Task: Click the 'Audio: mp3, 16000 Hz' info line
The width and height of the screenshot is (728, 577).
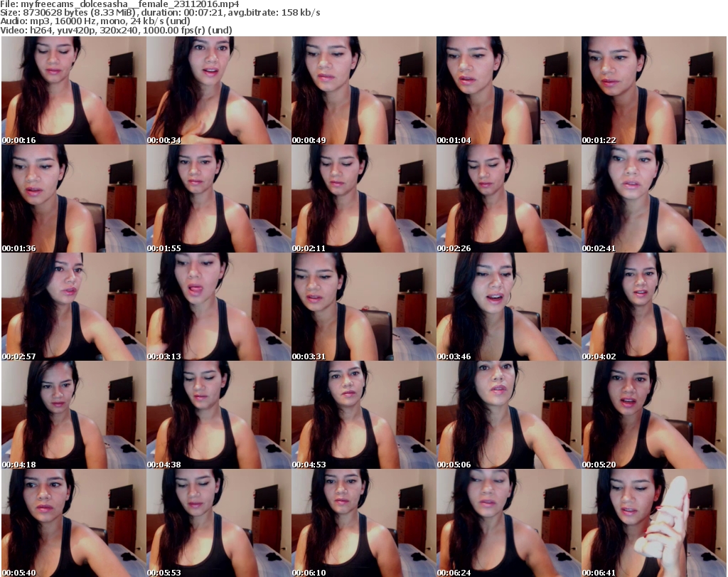Action: point(95,21)
